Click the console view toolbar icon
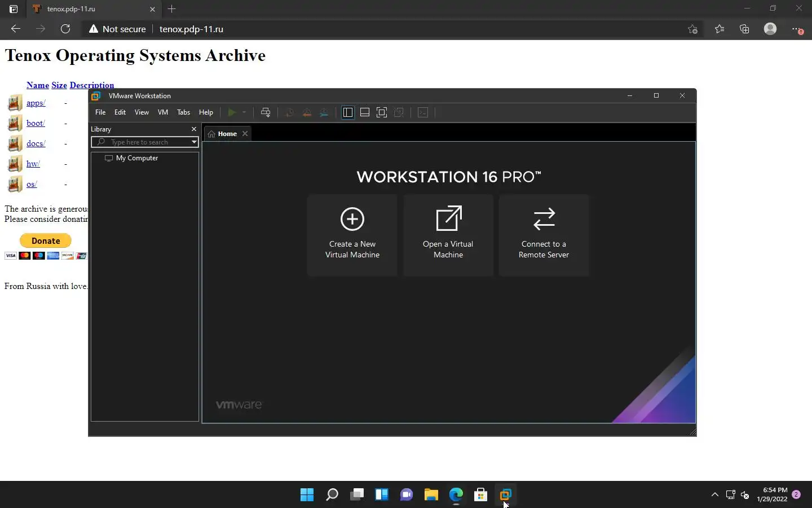The width and height of the screenshot is (812, 508). click(423, 112)
